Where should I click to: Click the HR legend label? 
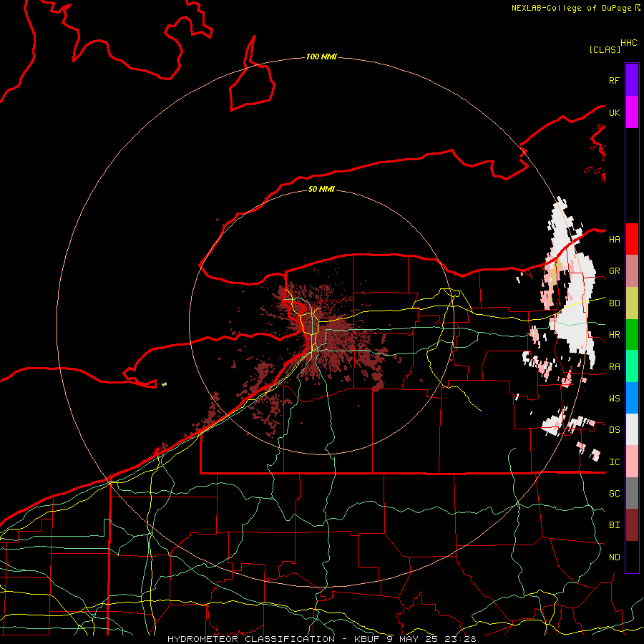pyautogui.click(x=614, y=335)
